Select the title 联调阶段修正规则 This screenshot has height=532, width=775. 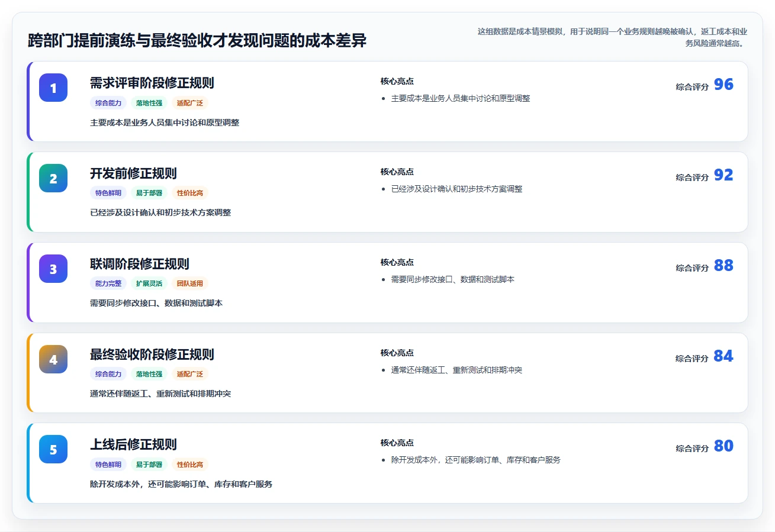[x=140, y=264]
